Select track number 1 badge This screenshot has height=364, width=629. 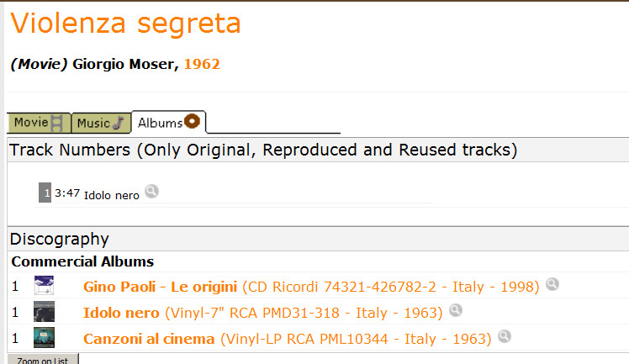coord(45,193)
